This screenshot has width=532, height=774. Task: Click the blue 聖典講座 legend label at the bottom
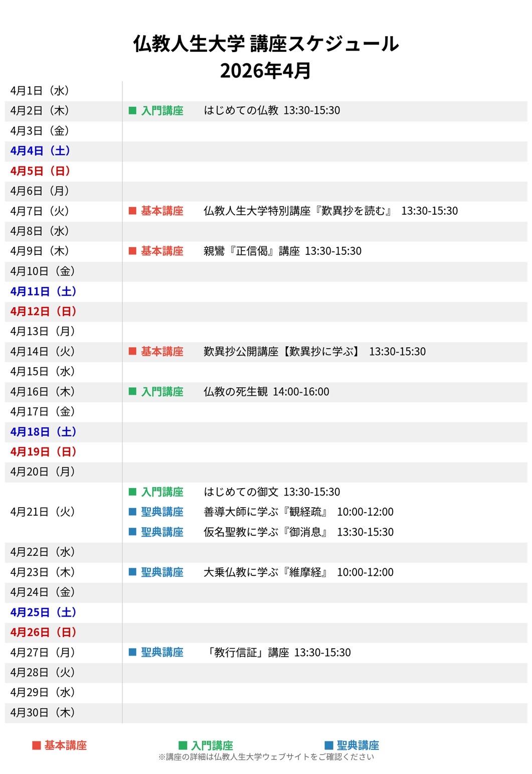click(x=358, y=745)
